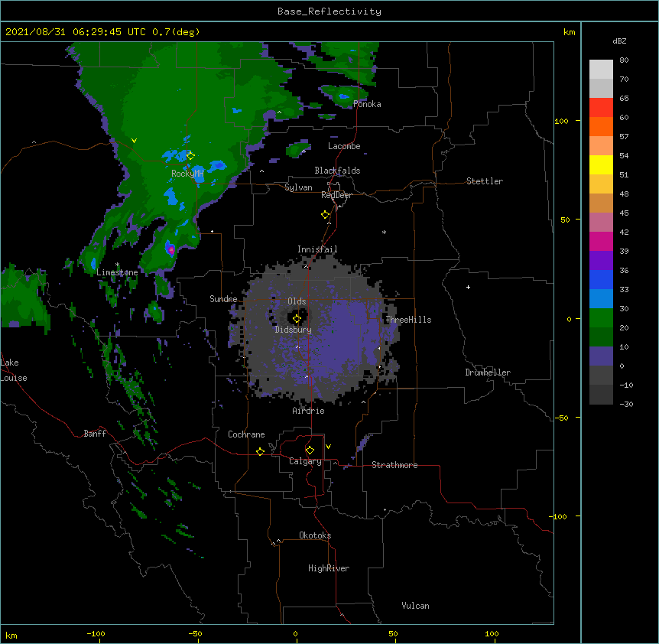Image resolution: width=659 pixels, height=644 pixels.
Task: Click the Ponoka town label
Action: tap(367, 104)
